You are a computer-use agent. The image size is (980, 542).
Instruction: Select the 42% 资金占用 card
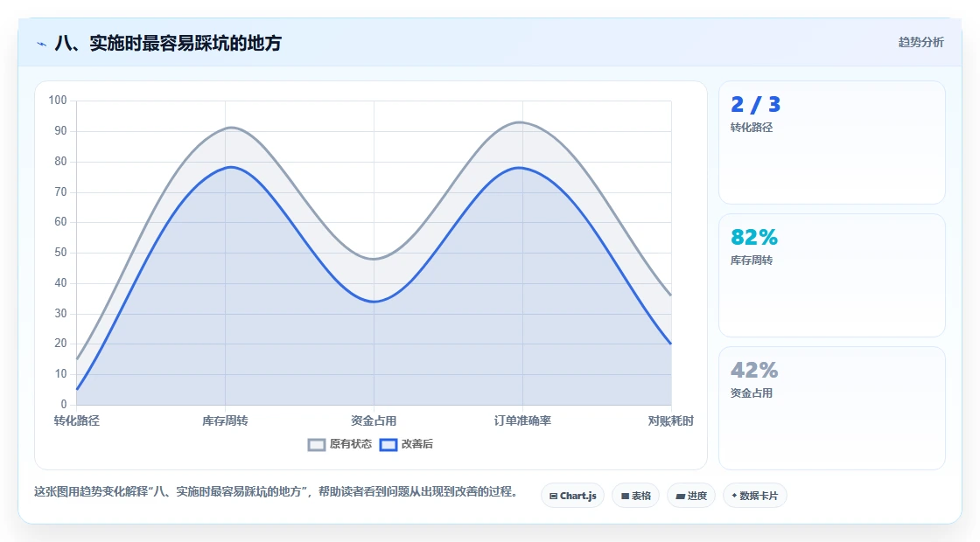click(x=832, y=408)
